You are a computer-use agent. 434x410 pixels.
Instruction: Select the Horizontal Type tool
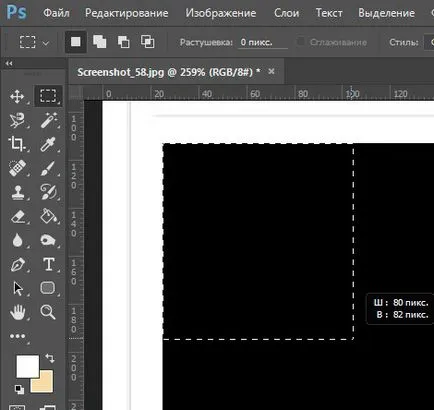point(49,264)
